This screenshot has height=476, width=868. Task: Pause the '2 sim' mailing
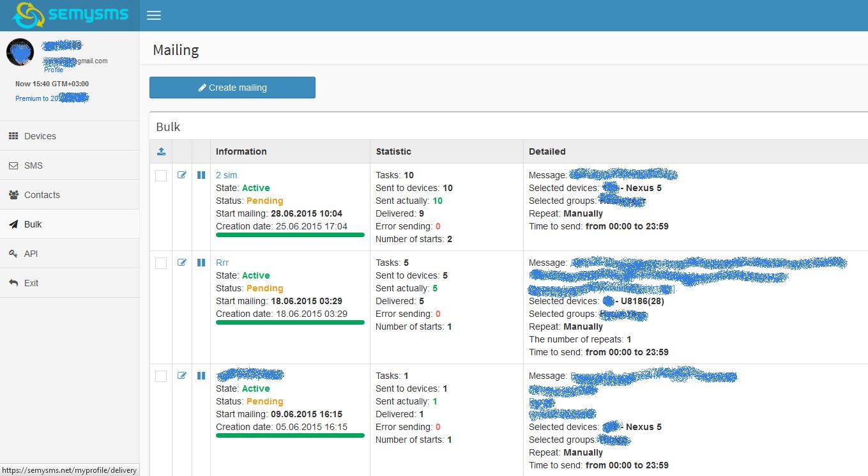coord(201,175)
